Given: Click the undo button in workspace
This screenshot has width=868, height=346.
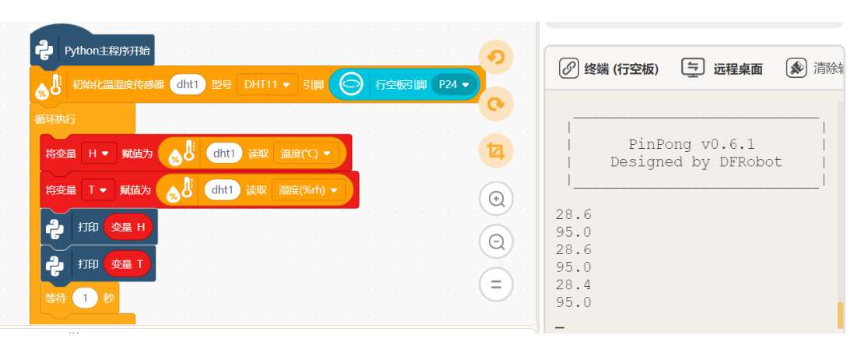Looking at the screenshot, I should (495, 57).
